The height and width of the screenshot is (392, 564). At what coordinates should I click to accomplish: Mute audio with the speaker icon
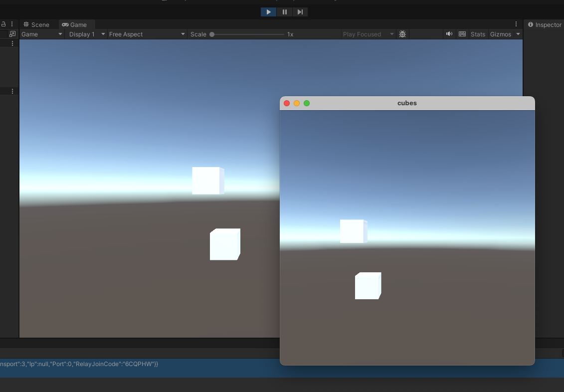[x=449, y=34]
